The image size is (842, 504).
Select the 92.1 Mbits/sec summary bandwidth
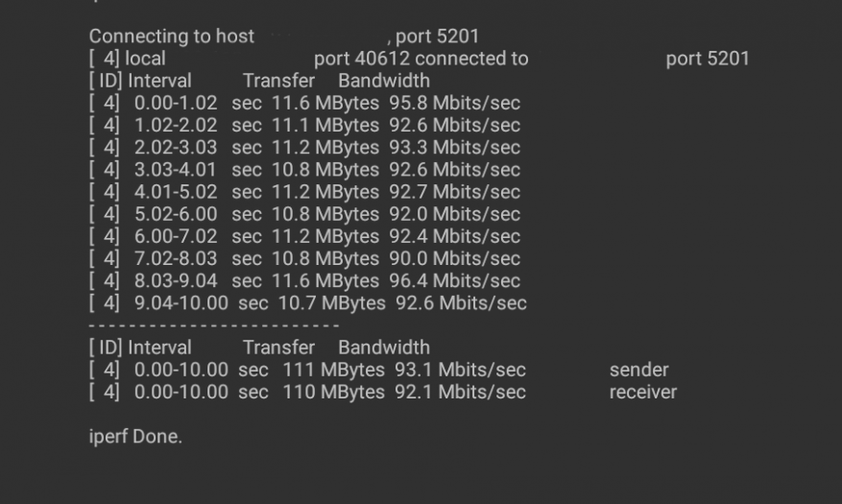coord(460,392)
